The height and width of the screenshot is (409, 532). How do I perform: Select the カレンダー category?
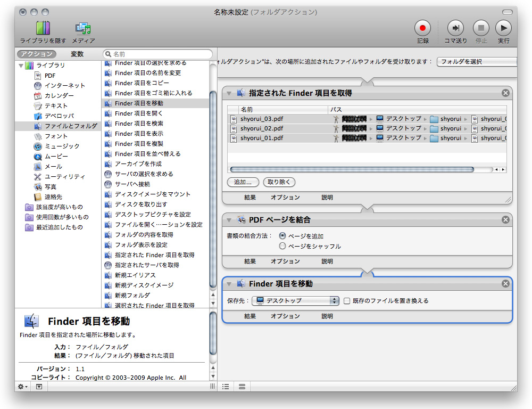pos(54,96)
